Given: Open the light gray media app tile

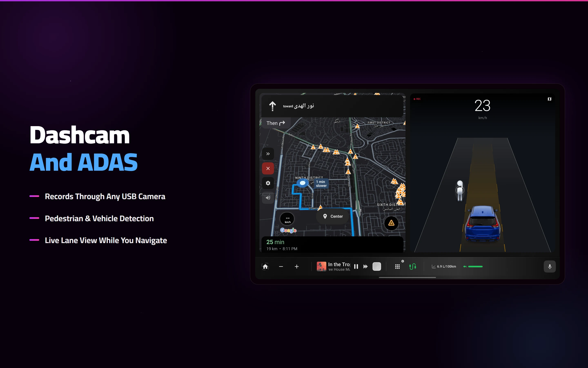Looking at the screenshot, I should click(x=377, y=267).
